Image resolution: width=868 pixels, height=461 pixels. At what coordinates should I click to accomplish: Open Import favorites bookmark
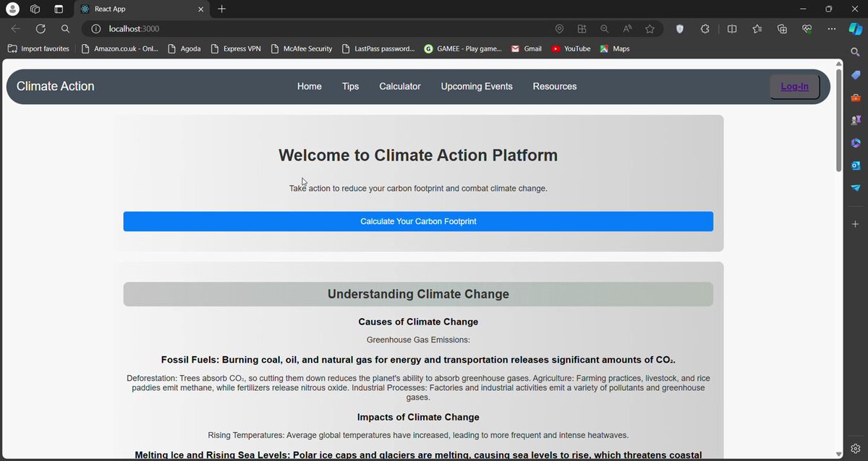point(38,48)
